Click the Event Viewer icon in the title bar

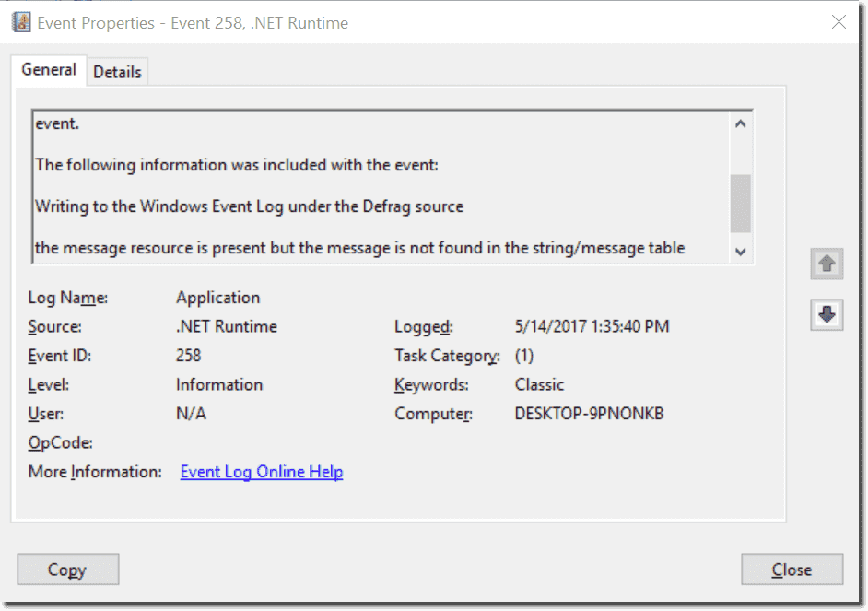pyautogui.click(x=20, y=21)
